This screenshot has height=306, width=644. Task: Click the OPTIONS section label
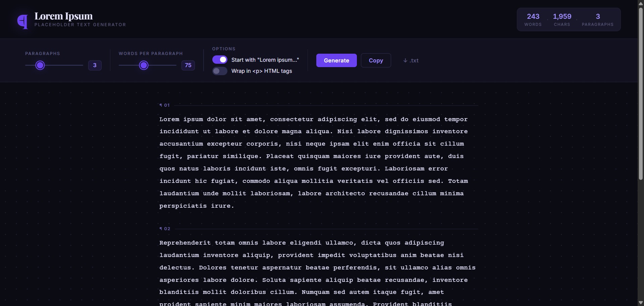click(x=224, y=49)
